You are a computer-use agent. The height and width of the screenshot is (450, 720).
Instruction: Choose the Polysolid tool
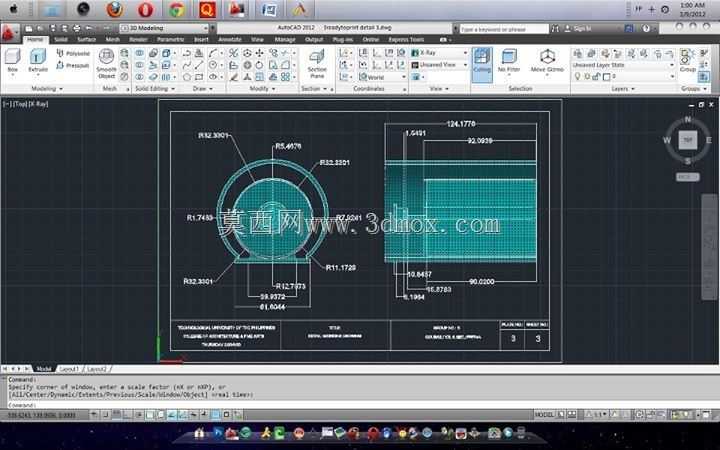click(x=73, y=53)
